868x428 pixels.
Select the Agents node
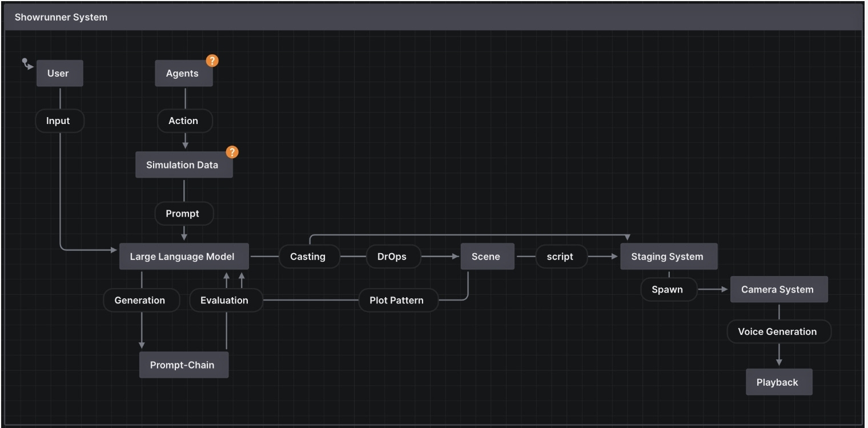[x=183, y=73]
